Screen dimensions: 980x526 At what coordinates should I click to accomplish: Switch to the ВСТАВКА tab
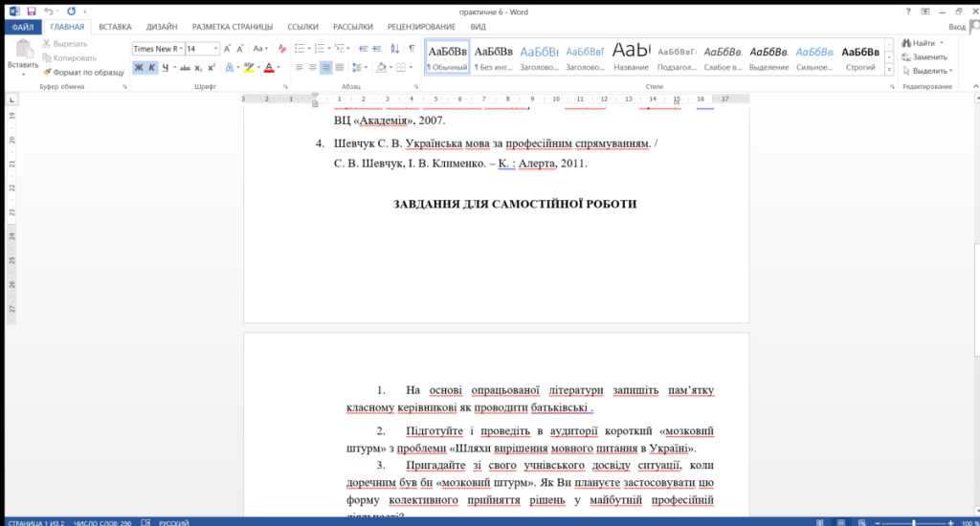click(115, 27)
